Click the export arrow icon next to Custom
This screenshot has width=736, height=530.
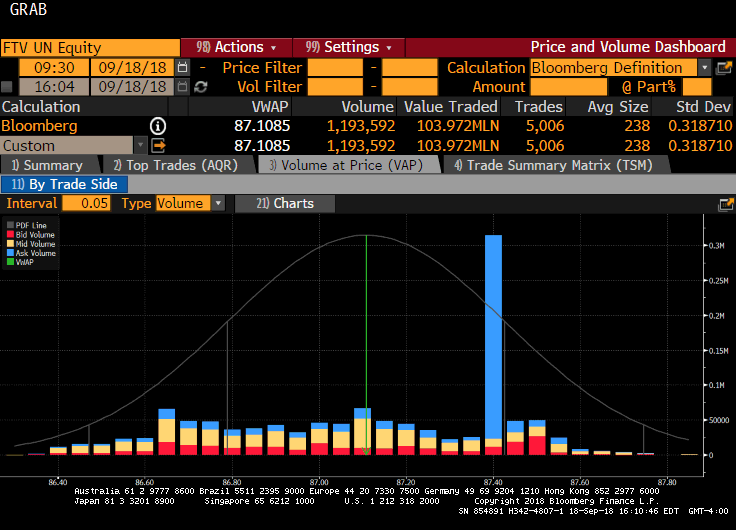(x=158, y=146)
